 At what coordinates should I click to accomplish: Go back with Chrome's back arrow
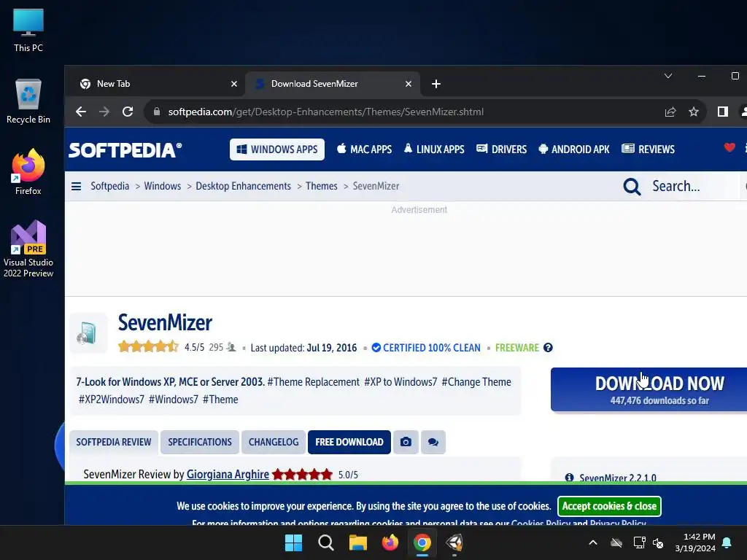tap(81, 112)
